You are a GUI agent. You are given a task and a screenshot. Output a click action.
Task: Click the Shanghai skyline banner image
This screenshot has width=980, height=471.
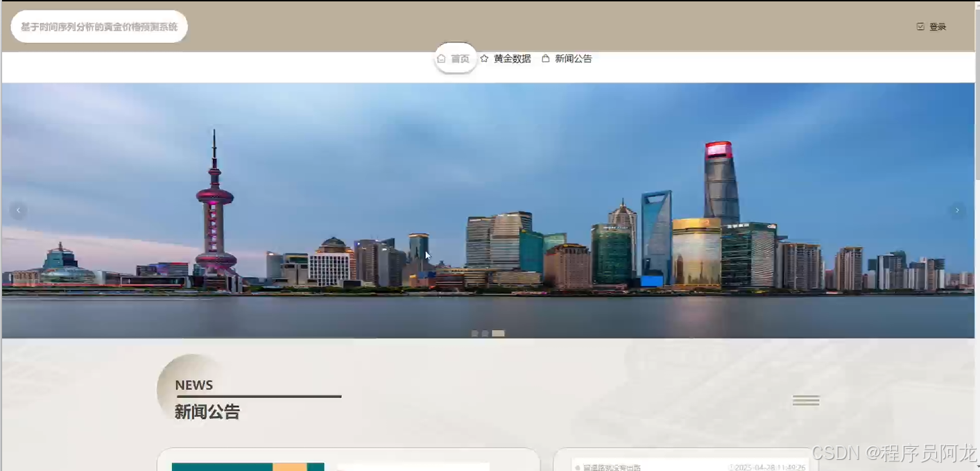(488, 210)
